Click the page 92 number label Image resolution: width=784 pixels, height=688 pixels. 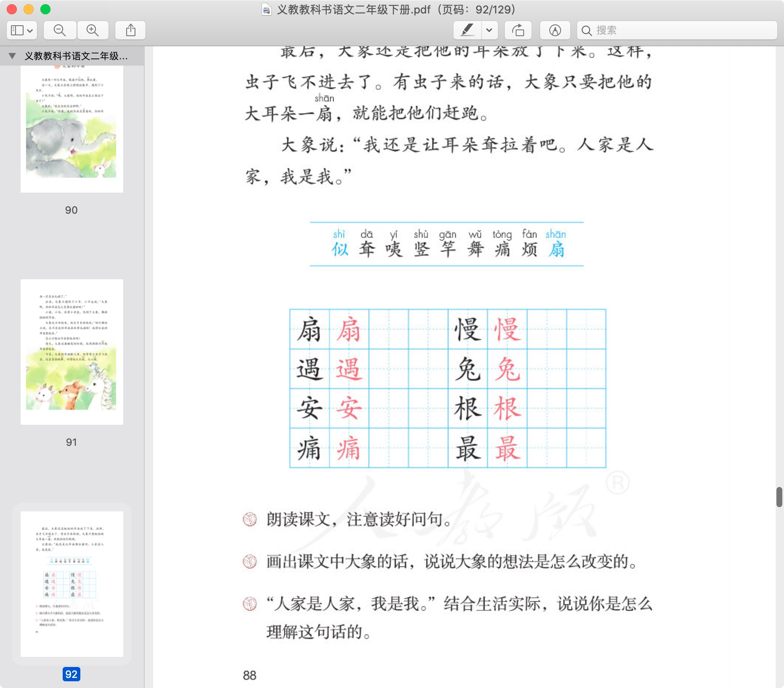click(x=71, y=674)
